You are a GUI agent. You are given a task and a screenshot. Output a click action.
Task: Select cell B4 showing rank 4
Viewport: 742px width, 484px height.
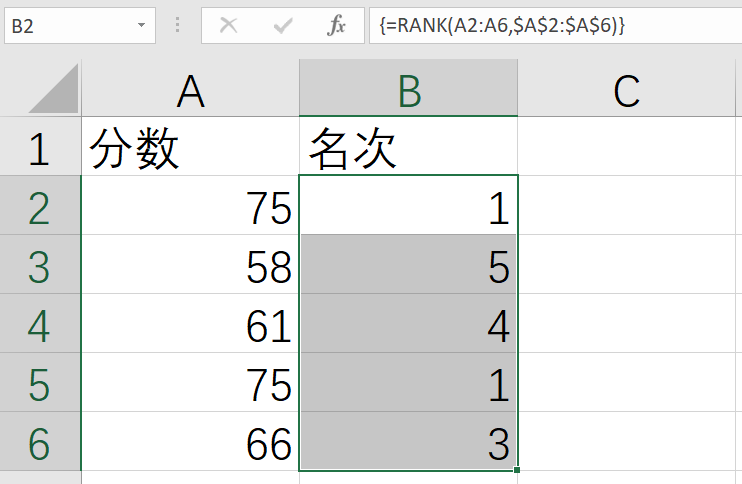coord(408,324)
